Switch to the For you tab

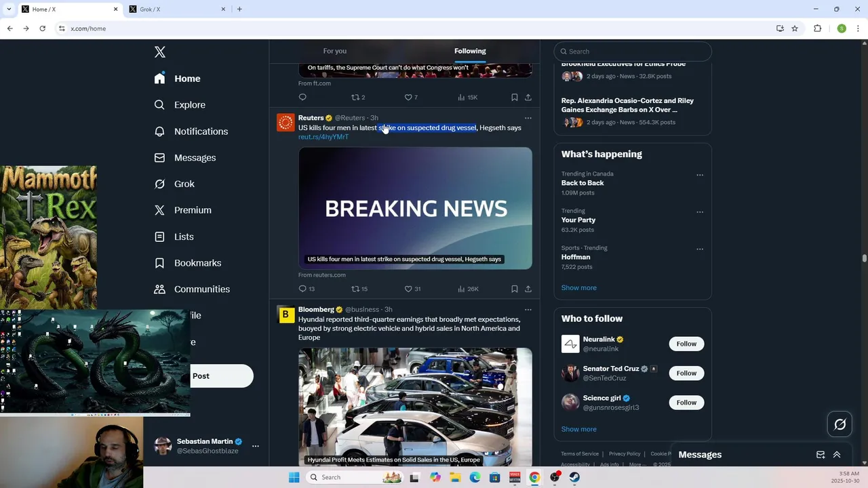click(x=335, y=51)
